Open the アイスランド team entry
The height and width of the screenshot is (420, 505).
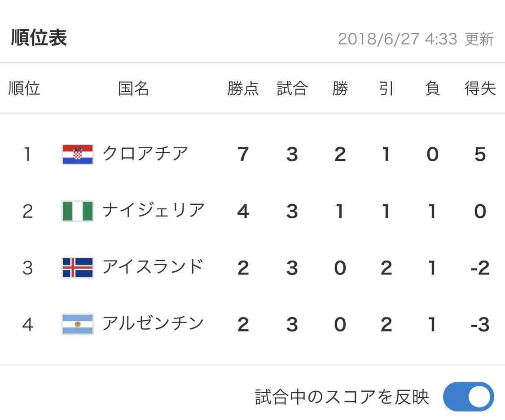[x=153, y=267]
